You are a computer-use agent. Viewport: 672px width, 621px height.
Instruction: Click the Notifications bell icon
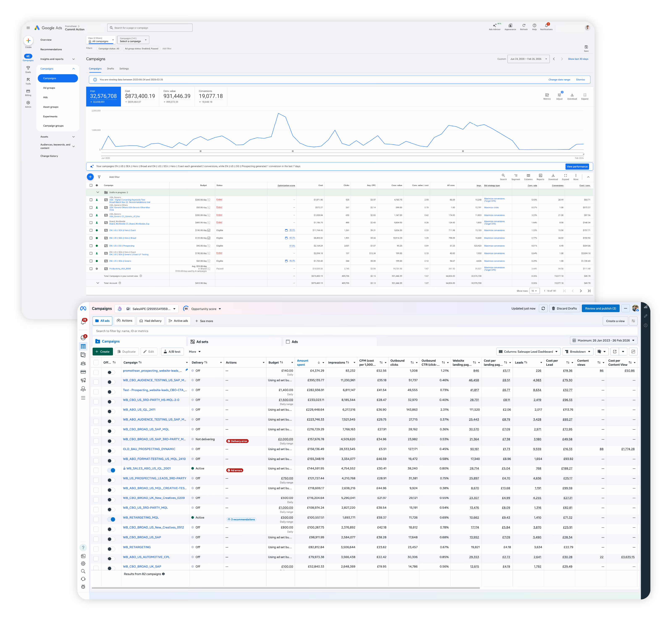(x=546, y=26)
